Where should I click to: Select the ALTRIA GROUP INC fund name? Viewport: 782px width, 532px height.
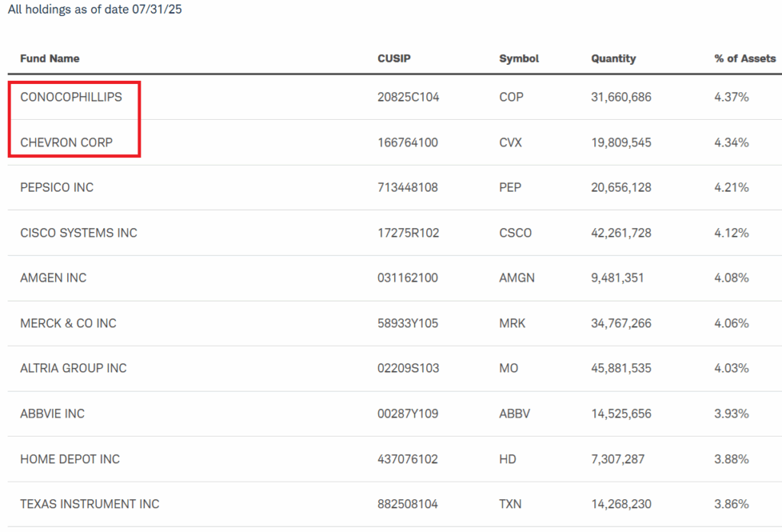(x=73, y=368)
